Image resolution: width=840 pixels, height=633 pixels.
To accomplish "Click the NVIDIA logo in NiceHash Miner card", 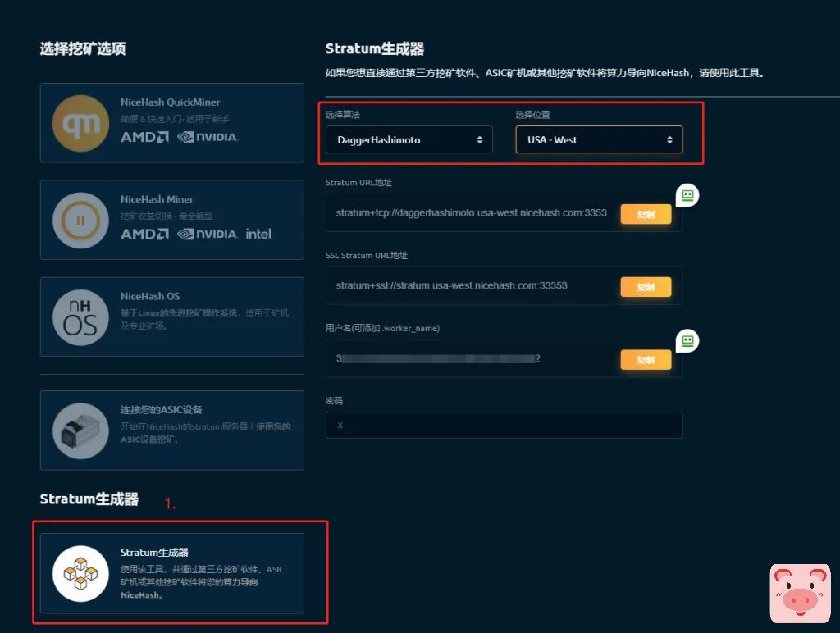I will pyautogui.click(x=208, y=234).
